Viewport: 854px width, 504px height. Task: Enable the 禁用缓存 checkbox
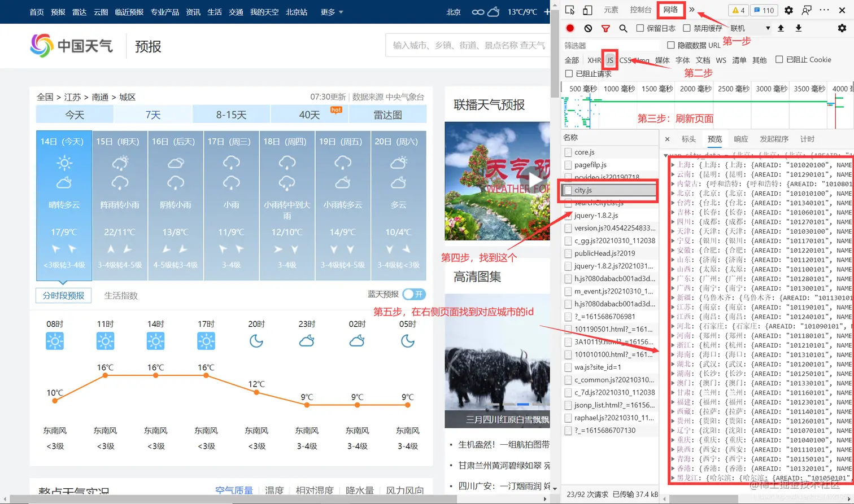pos(687,28)
